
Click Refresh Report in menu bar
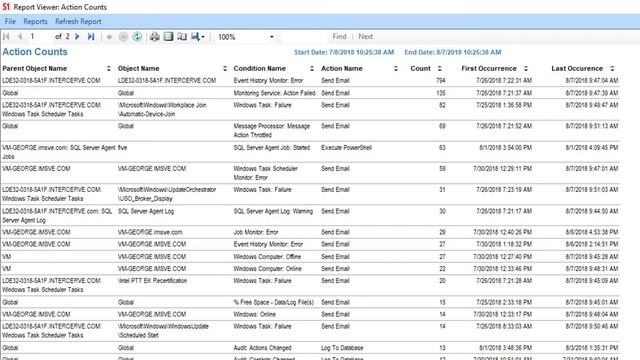[x=78, y=21]
